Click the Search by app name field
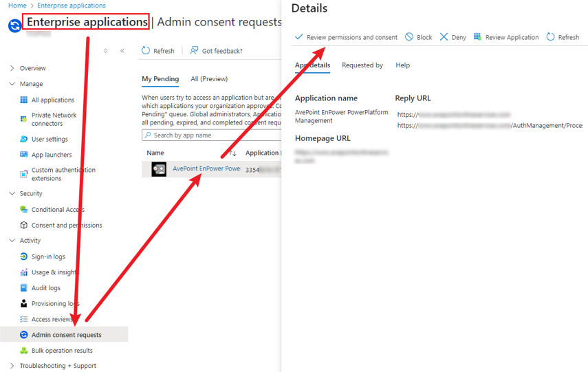The width and height of the screenshot is (588, 372). tap(212, 135)
